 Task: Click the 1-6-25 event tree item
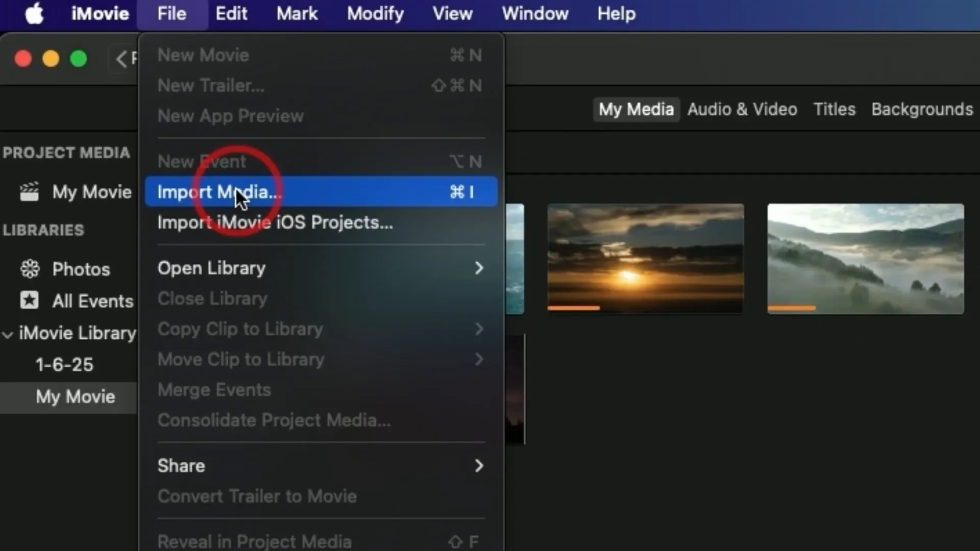tap(63, 364)
